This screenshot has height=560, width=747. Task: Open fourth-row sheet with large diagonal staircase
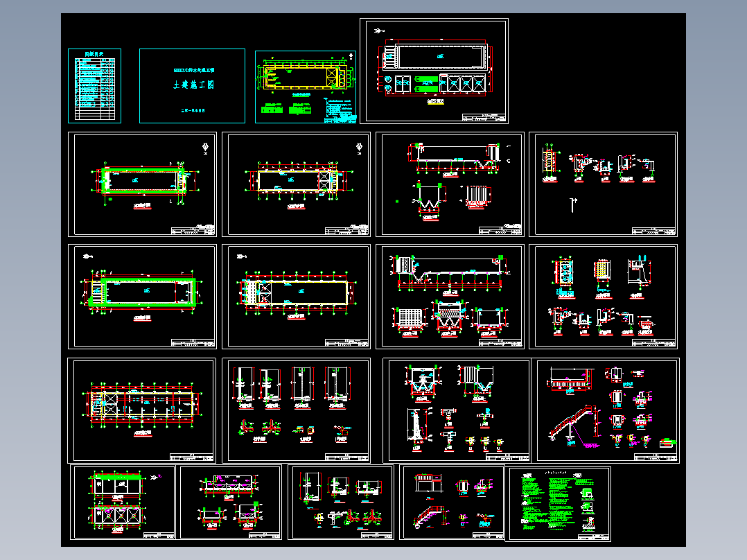tap(605, 410)
